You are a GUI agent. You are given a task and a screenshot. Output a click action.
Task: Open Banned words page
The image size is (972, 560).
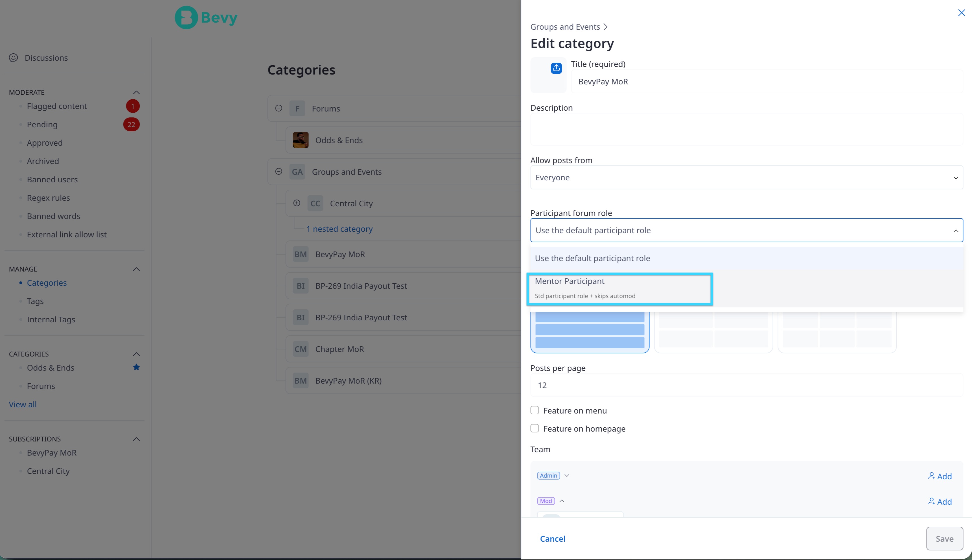tap(53, 216)
